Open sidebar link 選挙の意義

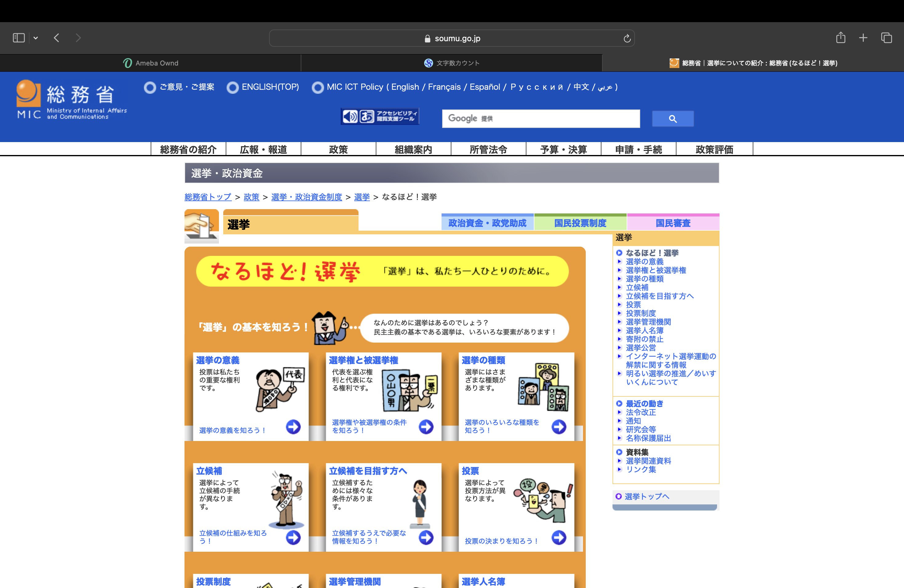pyautogui.click(x=644, y=261)
